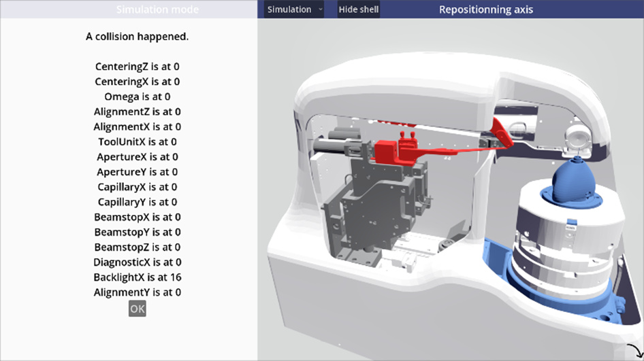The height and width of the screenshot is (361, 644).
Task: Click 'BeamstopY is at 0' line
Action: pos(138,233)
